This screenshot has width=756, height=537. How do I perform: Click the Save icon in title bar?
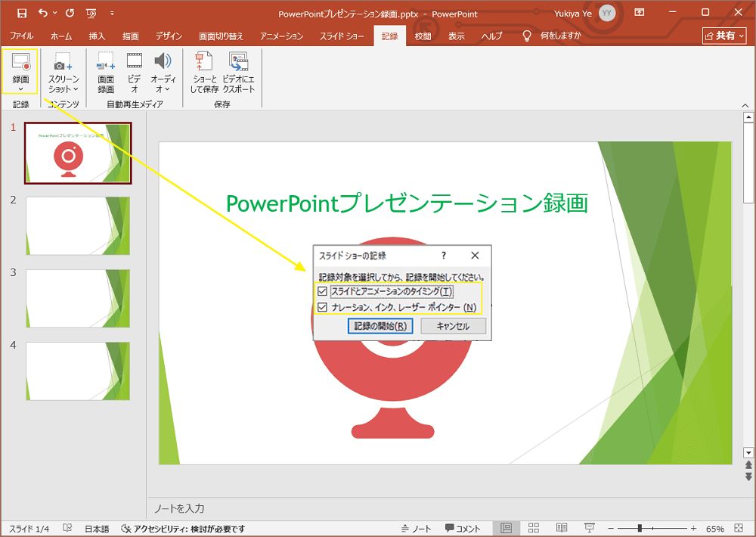[22, 13]
